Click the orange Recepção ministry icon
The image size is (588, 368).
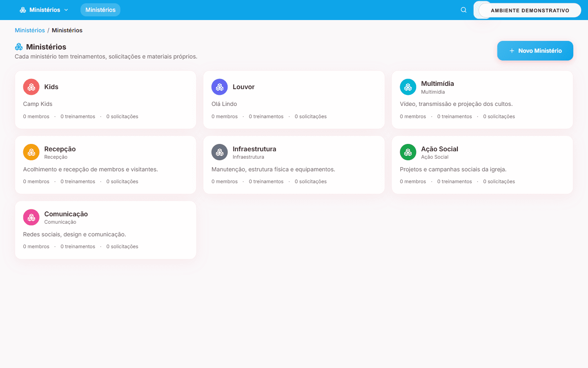[31, 153]
